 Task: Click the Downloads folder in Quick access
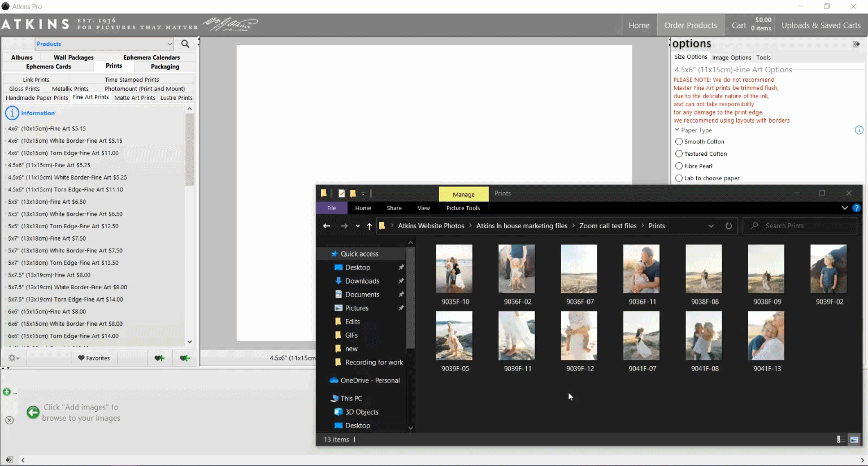(x=362, y=281)
